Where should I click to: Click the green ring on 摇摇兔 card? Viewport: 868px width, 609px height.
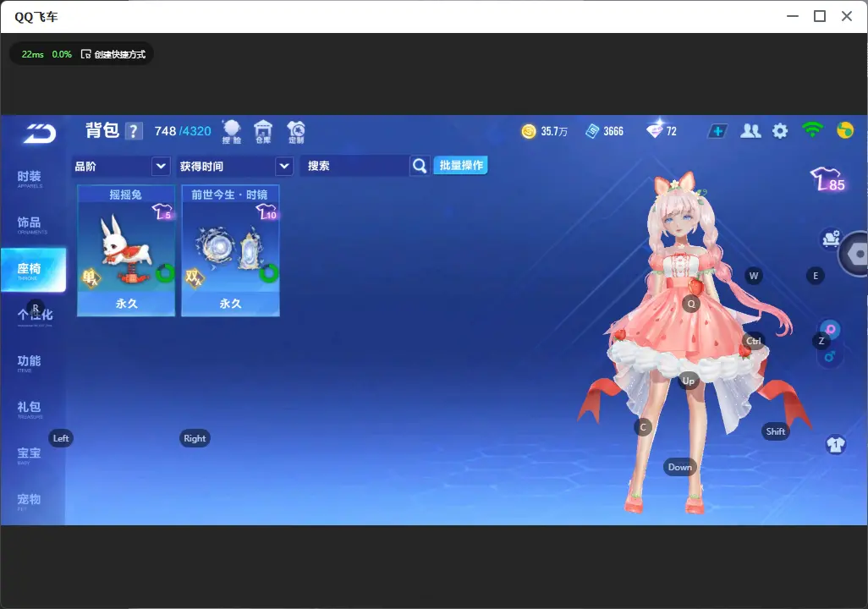[x=165, y=273]
